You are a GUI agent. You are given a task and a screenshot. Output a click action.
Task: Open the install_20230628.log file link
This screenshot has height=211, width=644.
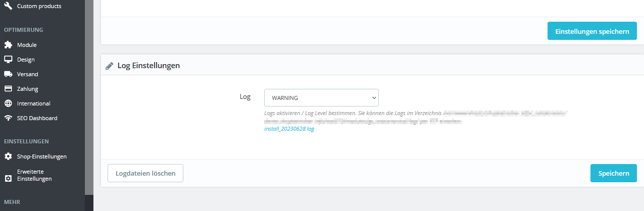coord(289,129)
